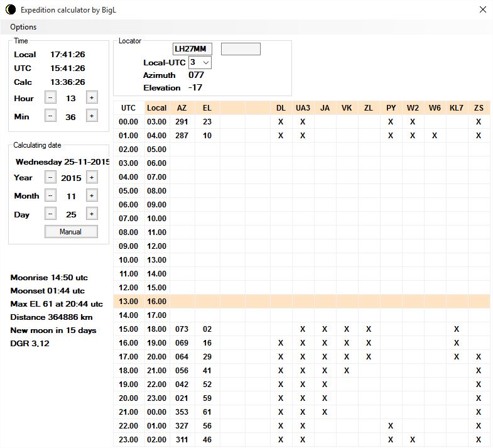Click the empty field beside the locator

(x=241, y=49)
